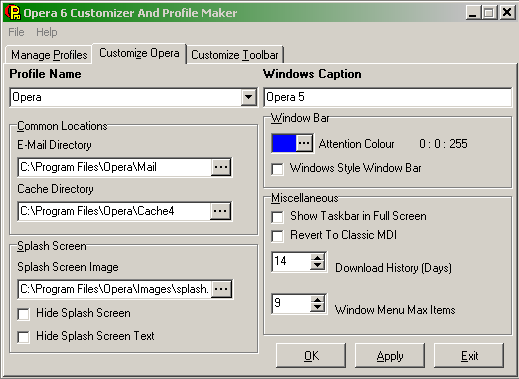Click the Miscellaneous group label
519x379 pixels.
305,198
